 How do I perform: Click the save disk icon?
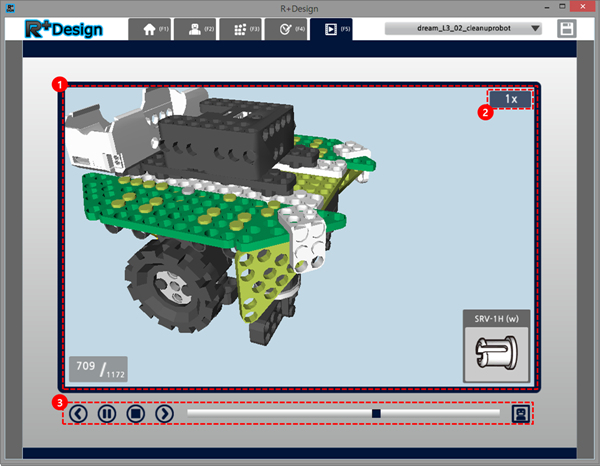[568, 29]
